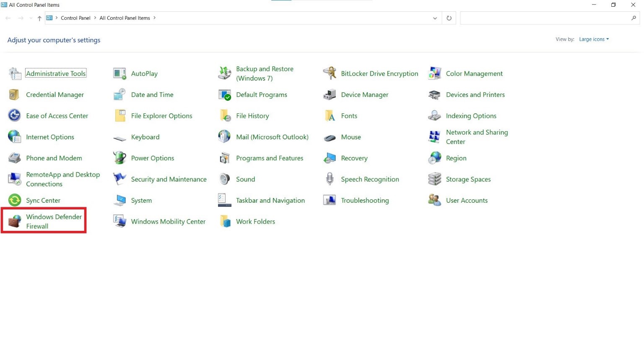Open the View by Large icons dropdown
The width and height of the screenshot is (644, 345).
pyautogui.click(x=594, y=39)
